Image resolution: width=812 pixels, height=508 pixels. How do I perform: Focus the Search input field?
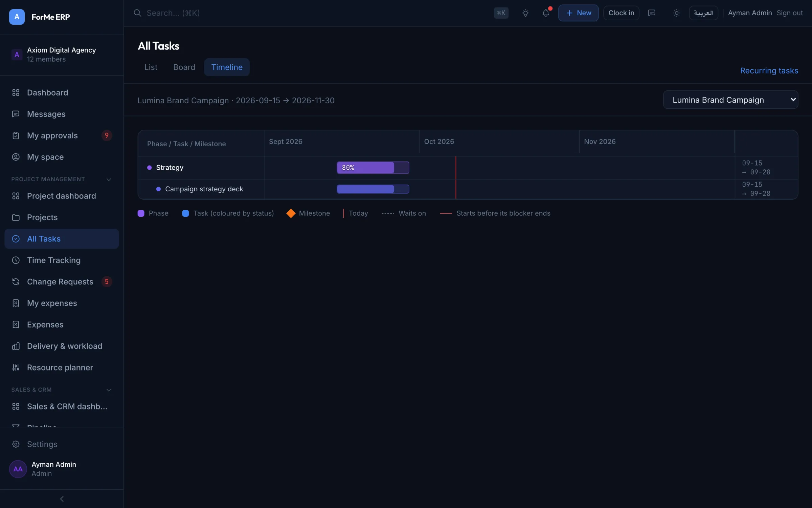click(311, 13)
